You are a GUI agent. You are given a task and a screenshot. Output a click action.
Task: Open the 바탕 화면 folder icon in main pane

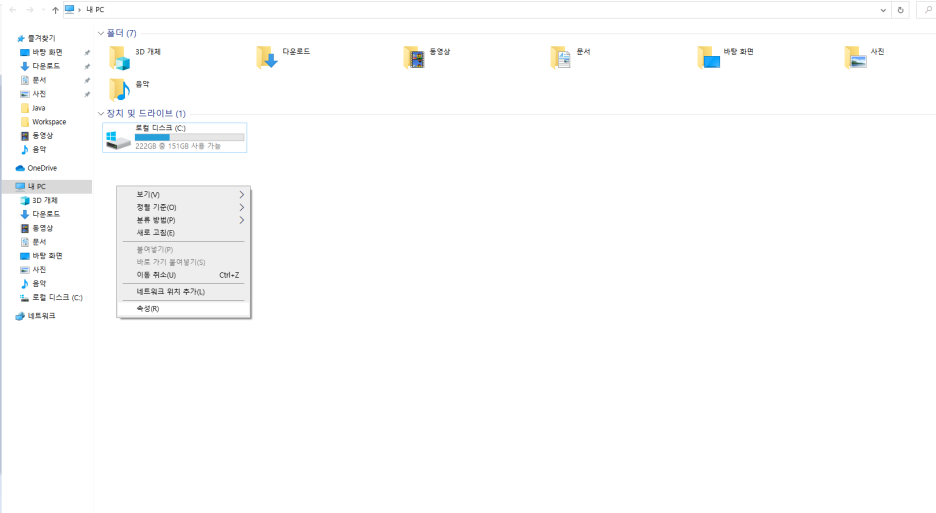pyautogui.click(x=709, y=58)
